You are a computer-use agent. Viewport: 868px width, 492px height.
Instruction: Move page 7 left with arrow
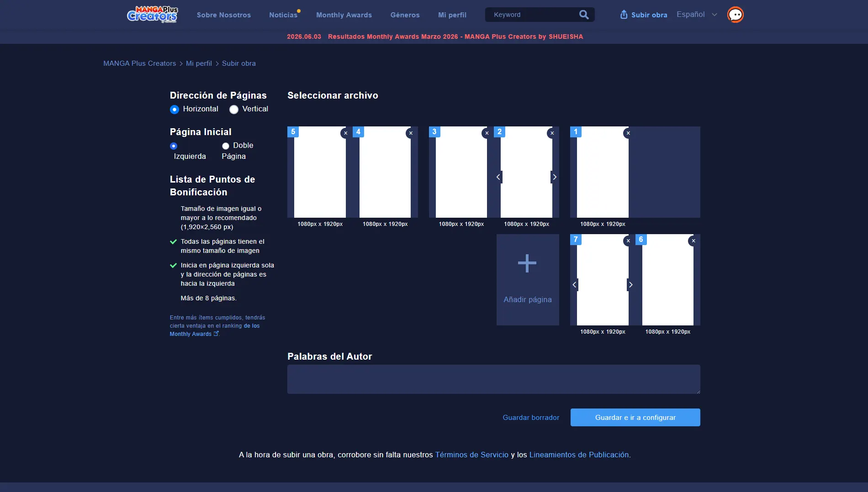point(575,285)
